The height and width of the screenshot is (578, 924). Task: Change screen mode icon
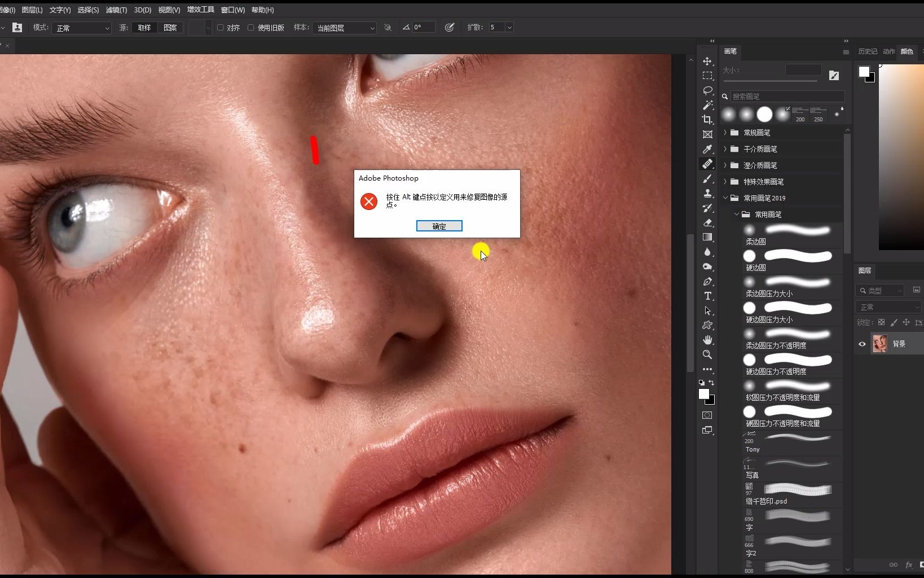pos(707,430)
